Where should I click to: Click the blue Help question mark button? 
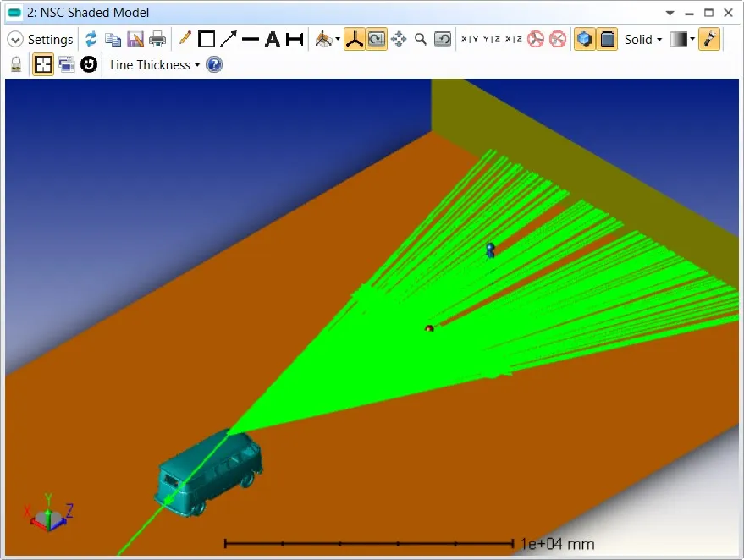[x=214, y=65]
